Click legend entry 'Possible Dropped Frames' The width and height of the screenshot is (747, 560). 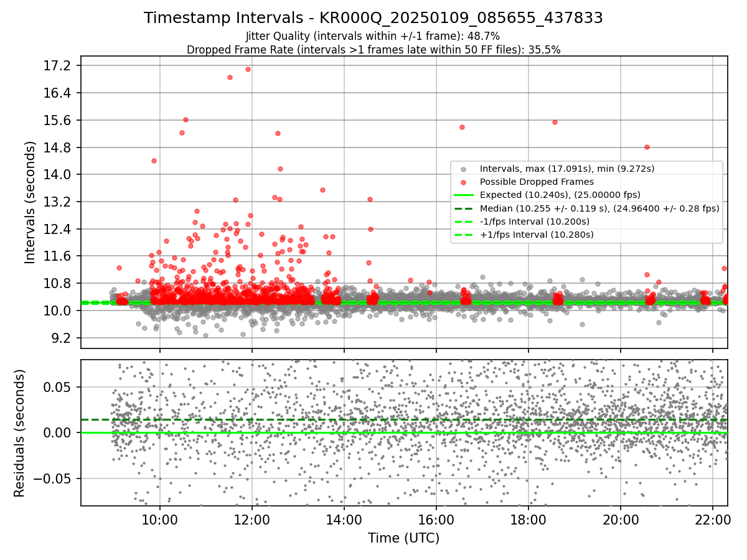pyautogui.click(x=537, y=182)
